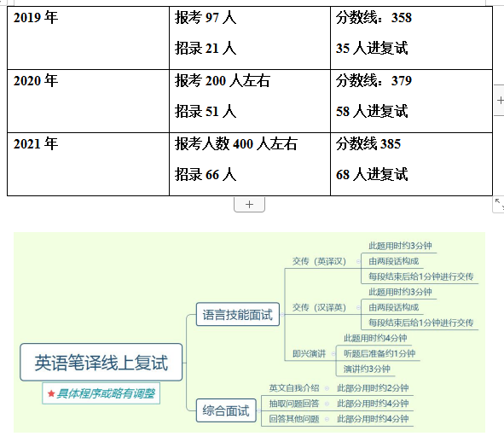Image resolution: width=504 pixels, height=442 pixels.
Task: Click the 具体程序或略有调整 note box
Action: [x=101, y=393]
